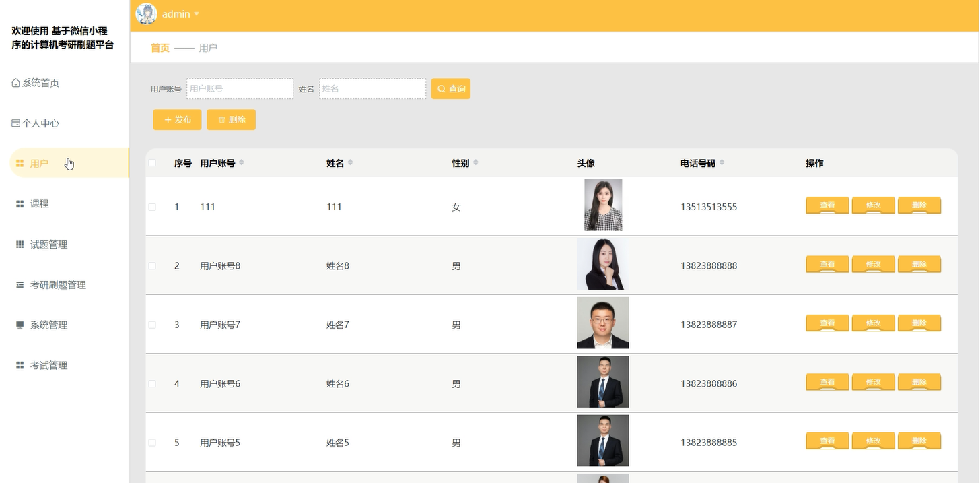Click 修改 for 用户账号8
Image resolution: width=980 pixels, height=483 pixels.
(873, 264)
